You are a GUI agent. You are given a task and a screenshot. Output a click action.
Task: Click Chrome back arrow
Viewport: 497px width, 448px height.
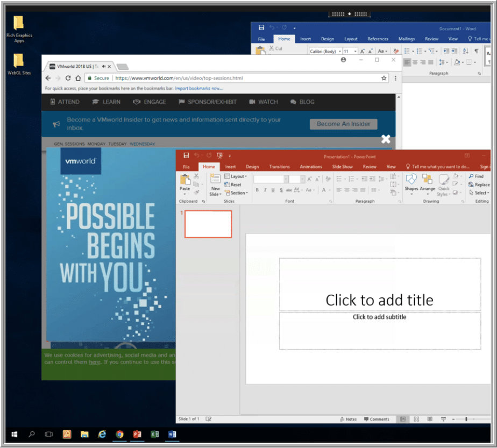point(48,78)
